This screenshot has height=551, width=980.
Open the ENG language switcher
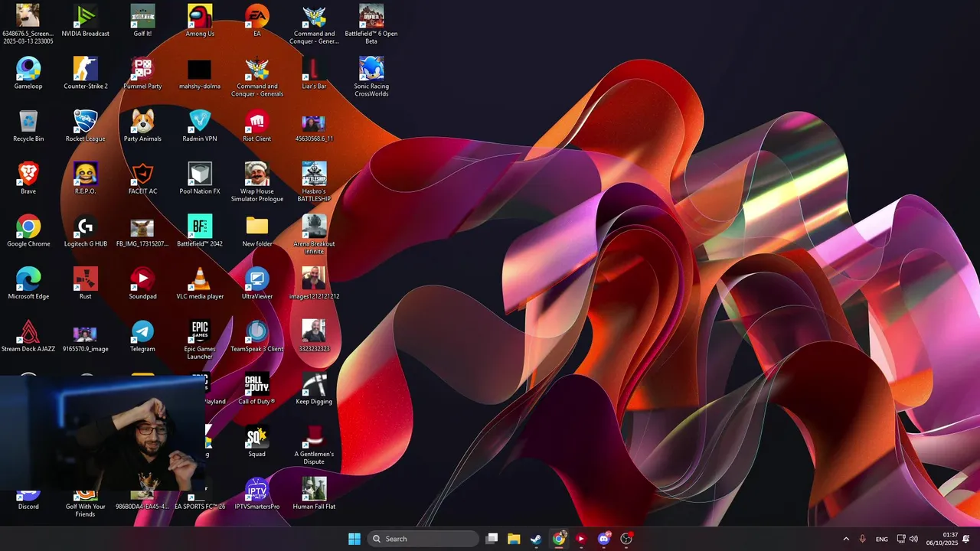tap(882, 539)
